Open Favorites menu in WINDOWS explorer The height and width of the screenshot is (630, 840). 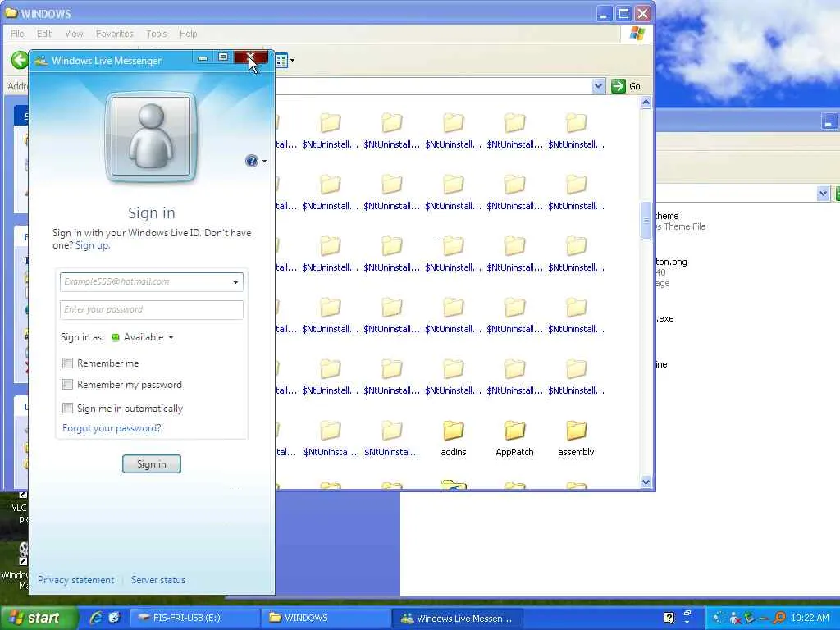point(115,34)
